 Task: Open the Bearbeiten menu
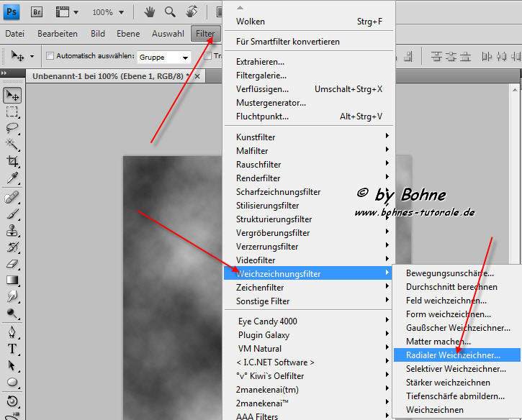(58, 34)
